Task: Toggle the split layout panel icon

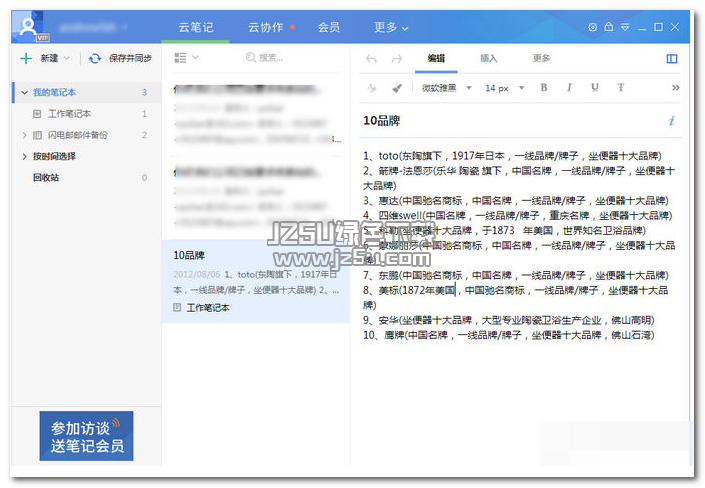Action: pyautogui.click(x=672, y=58)
